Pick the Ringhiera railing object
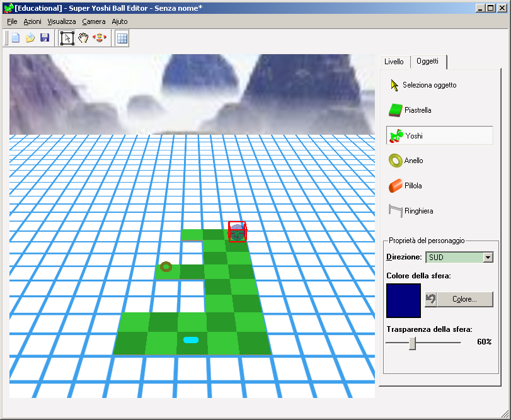The height and width of the screenshot is (420, 511). pos(411,211)
